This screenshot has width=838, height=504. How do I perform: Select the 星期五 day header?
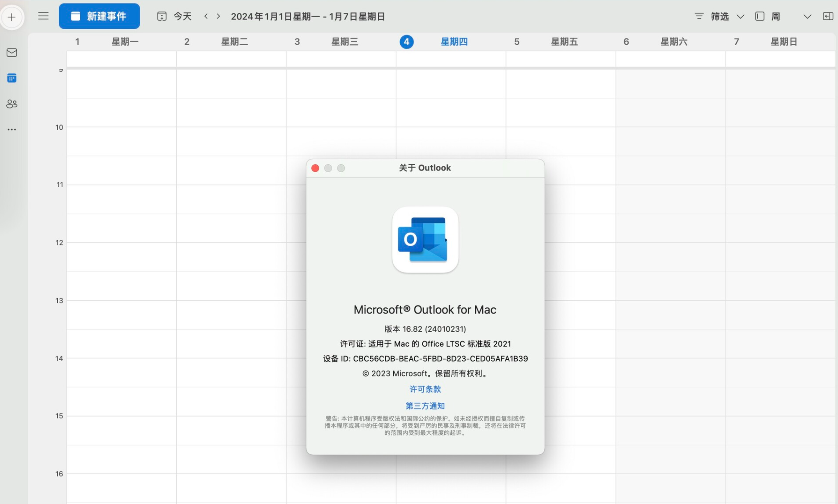tap(564, 42)
